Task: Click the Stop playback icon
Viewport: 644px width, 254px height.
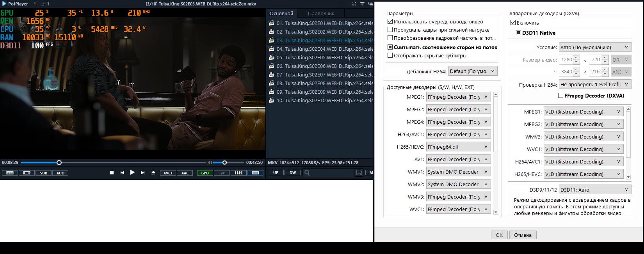Action: coord(112,173)
